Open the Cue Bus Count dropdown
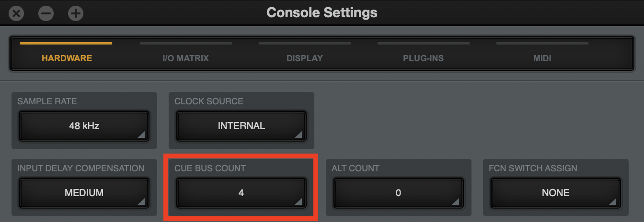The image size is (644, 222). coord(241,193)
